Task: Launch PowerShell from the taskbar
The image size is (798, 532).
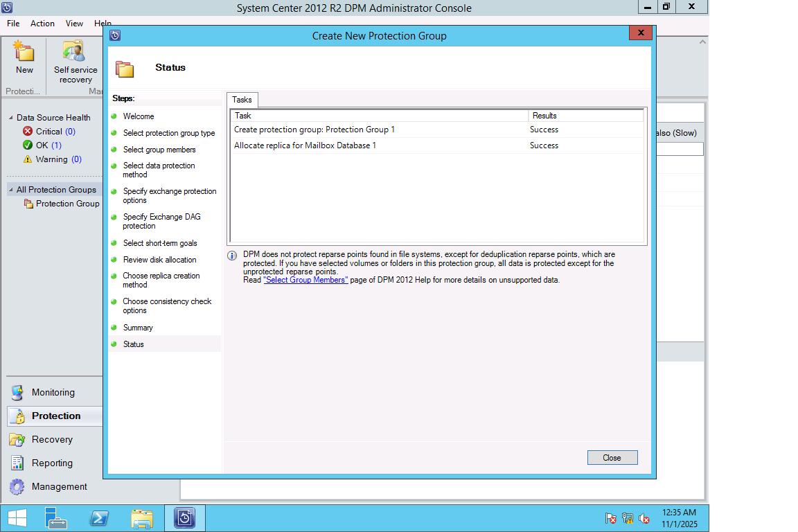Action: (x=99, y=518)
